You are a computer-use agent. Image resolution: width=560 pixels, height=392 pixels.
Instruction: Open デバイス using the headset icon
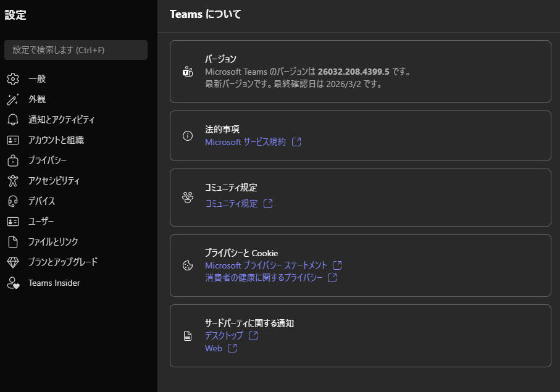tap(13, 201)
